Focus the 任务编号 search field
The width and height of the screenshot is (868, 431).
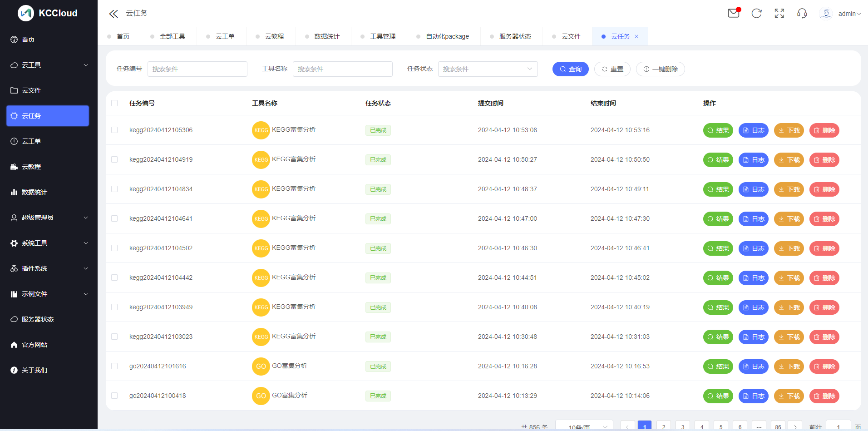pos(197,69)
